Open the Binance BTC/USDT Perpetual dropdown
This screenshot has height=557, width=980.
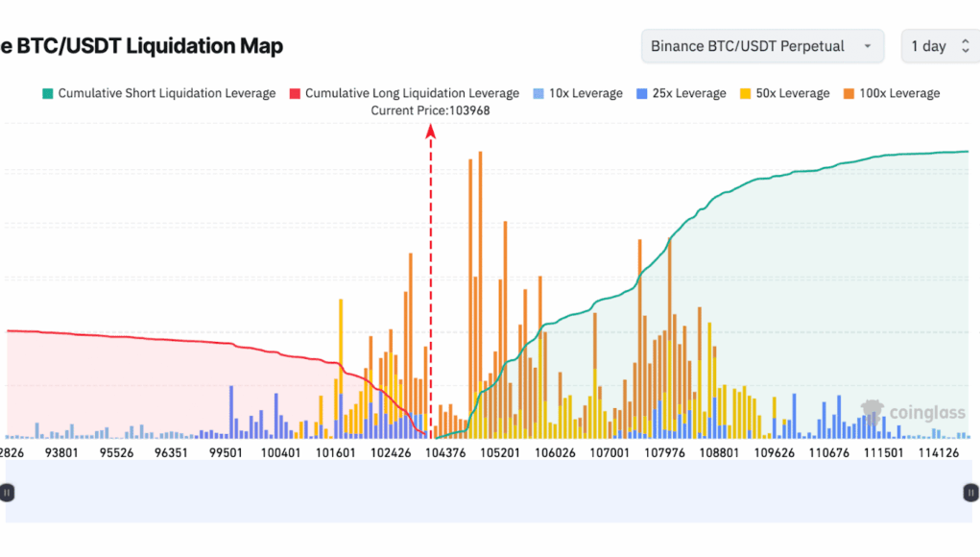click(x=762, y=46)
